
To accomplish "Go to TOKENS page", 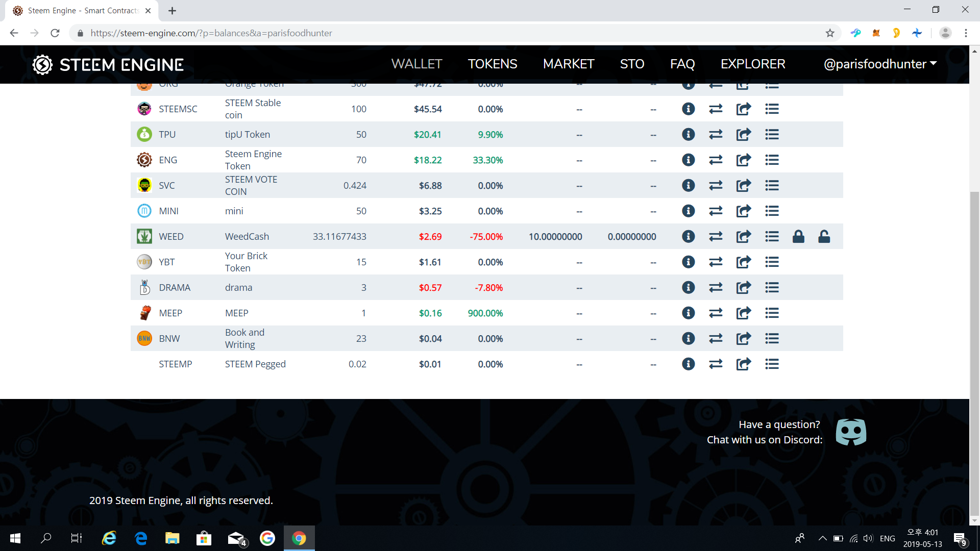I will pyautogui.click(x=493, y=64).
